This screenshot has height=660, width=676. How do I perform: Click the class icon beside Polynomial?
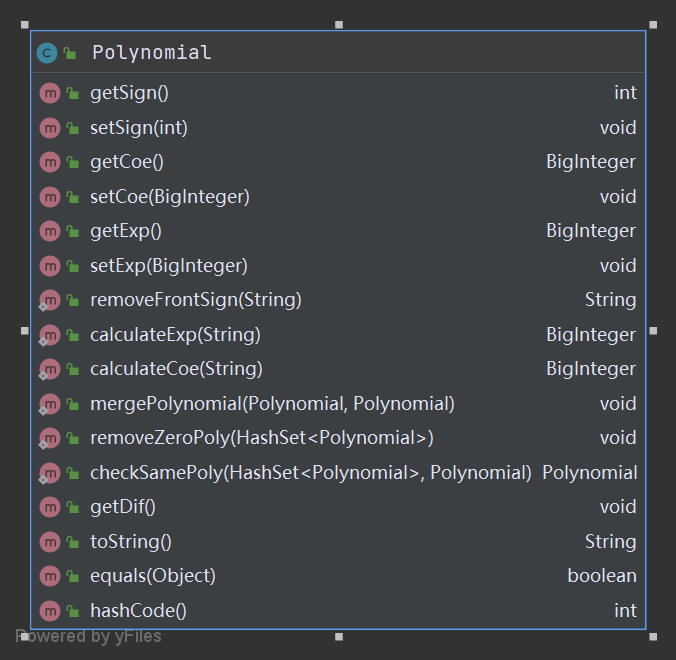pyautogui.click(x=47, y=53)
